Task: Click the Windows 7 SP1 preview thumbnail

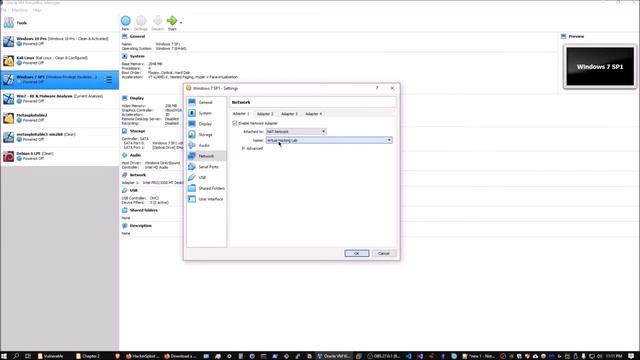Action: click(600, 67)
